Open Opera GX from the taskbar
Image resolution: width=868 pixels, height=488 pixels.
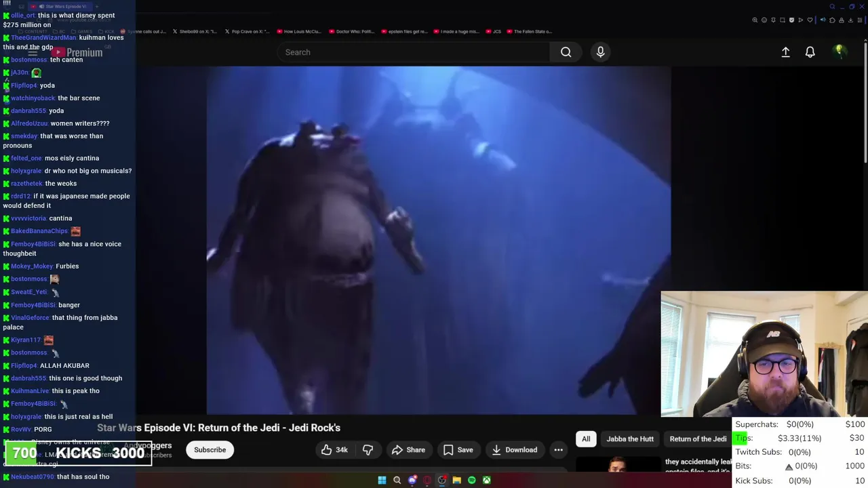pos(427,481)
